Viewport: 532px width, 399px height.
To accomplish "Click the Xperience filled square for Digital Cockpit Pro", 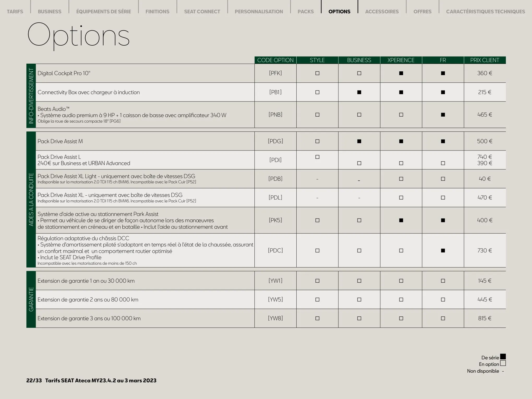I will (x=401, y=73).
